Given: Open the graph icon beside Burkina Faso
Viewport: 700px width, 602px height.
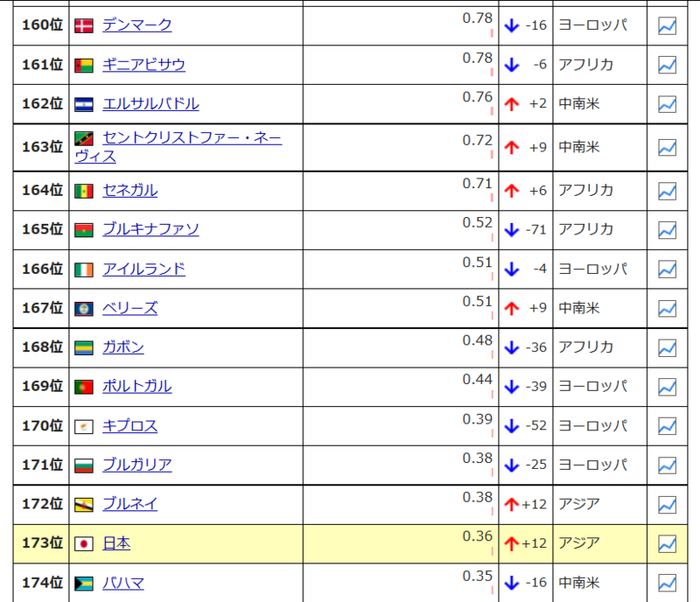Looking at the screenshot, I should coord(667,230).
